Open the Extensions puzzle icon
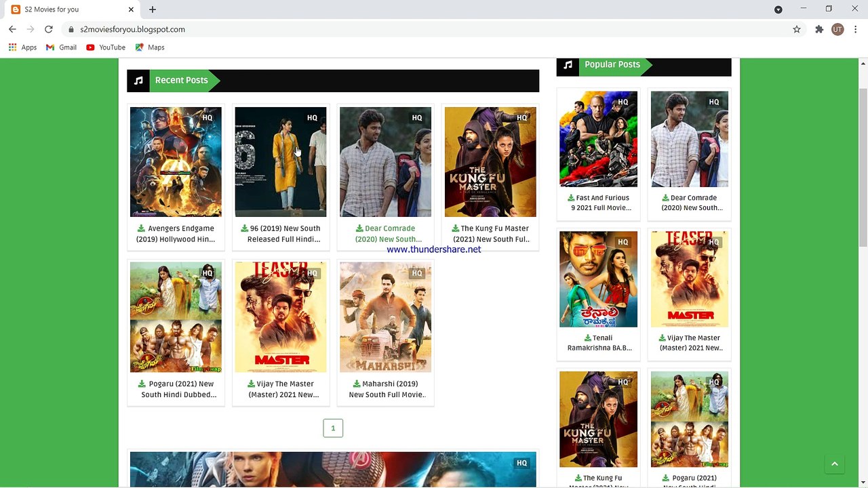 click(819, 29)
